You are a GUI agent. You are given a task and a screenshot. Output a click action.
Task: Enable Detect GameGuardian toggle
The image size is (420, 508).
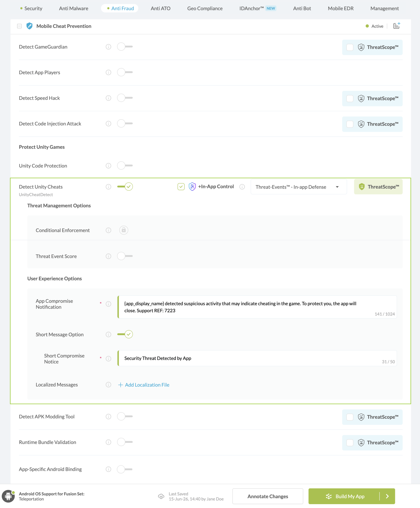[125, 46]
